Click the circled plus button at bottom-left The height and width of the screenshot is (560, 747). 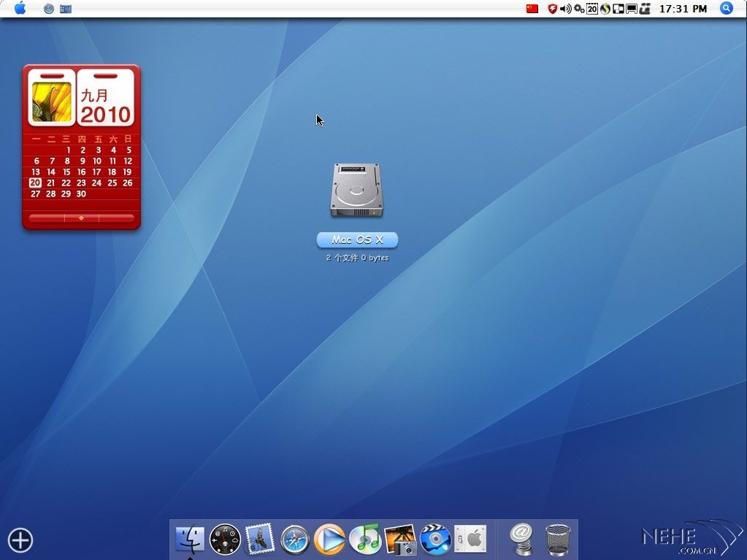(x=20, y=540)
